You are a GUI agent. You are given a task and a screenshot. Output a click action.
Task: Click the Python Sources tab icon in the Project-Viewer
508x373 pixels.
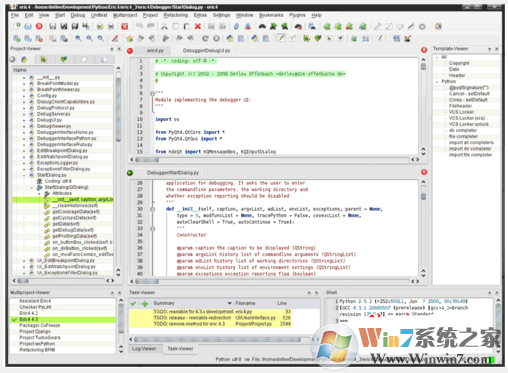(x=24, y=59)
